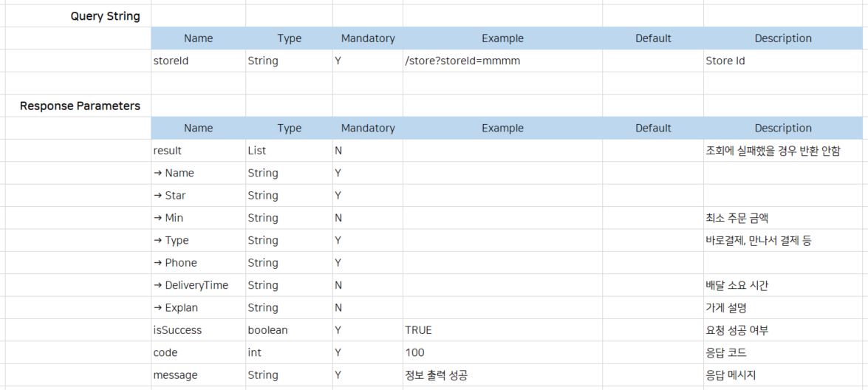Click the example cell containing "100"

[414, 352]
